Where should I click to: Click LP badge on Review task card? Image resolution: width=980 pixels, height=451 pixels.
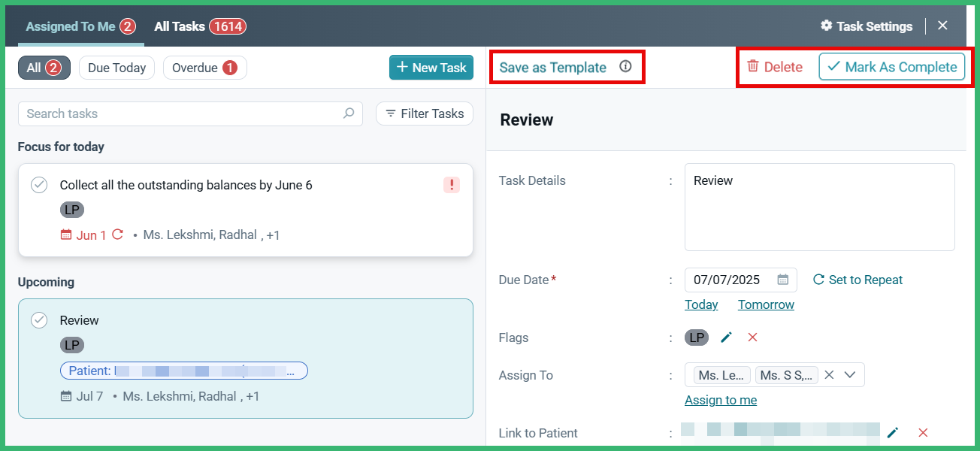pos(72,345)
